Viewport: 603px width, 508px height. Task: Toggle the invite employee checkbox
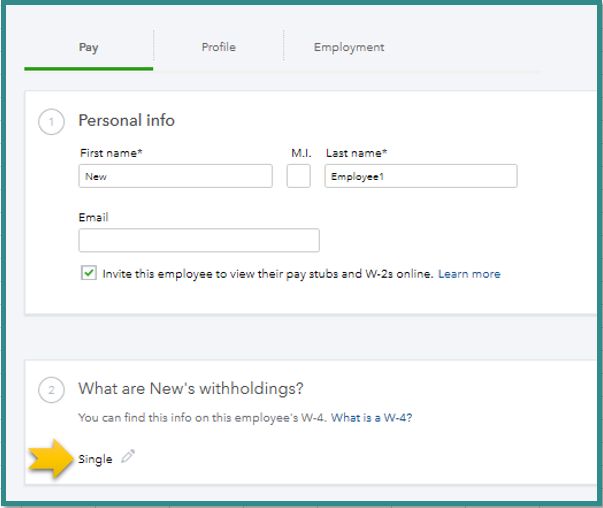[89, 273]
